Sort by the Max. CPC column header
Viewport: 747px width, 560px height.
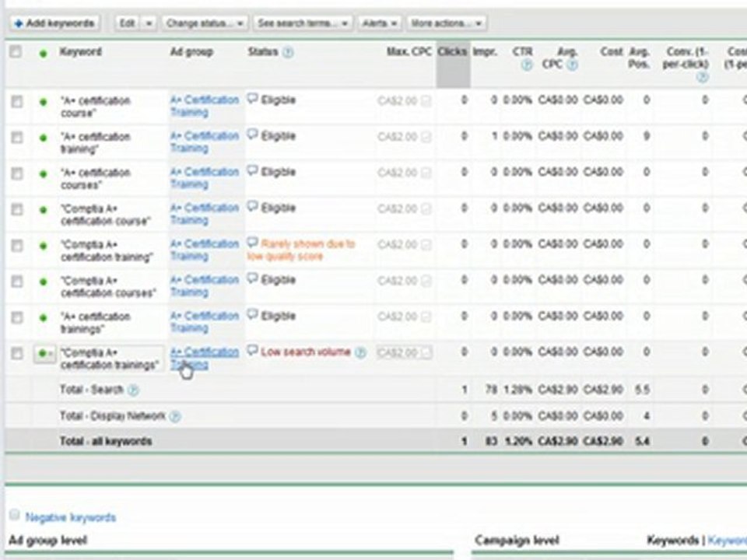(x=409, y=51)
